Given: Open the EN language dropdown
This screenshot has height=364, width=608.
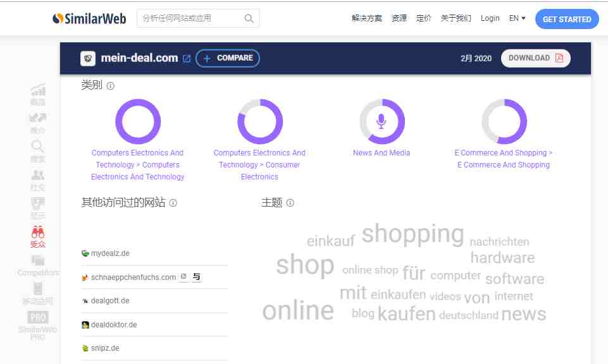Looking at the screenshot, I should coord(518,18).
